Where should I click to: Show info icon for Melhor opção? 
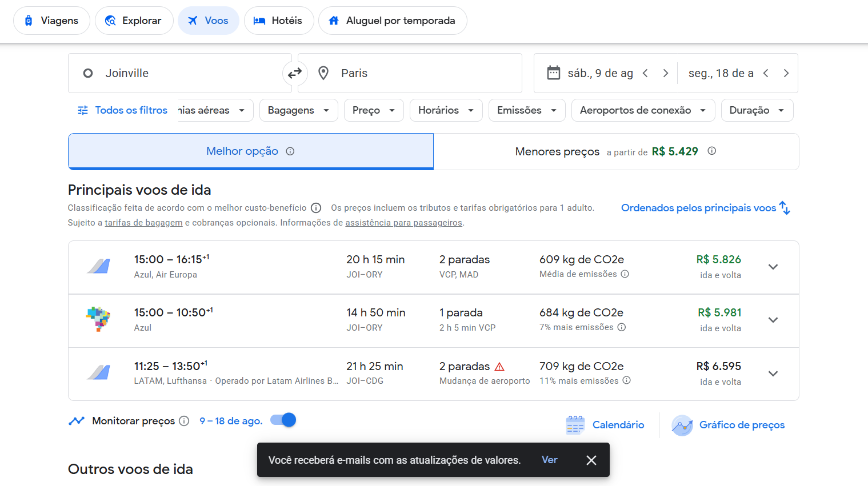[290, 151]
